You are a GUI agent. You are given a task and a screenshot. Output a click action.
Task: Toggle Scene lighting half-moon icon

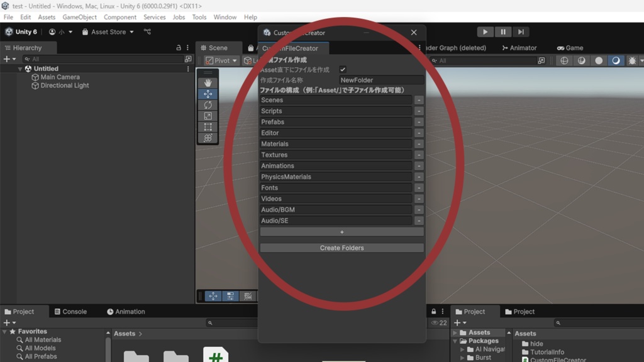click(616, 61)
